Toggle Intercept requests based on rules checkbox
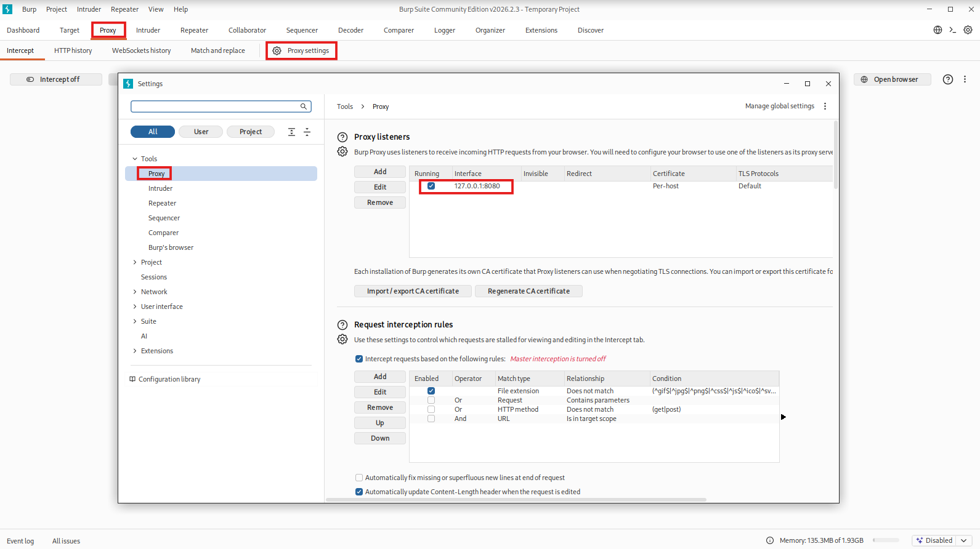This screenshot has height=549, width=980. 359,359
